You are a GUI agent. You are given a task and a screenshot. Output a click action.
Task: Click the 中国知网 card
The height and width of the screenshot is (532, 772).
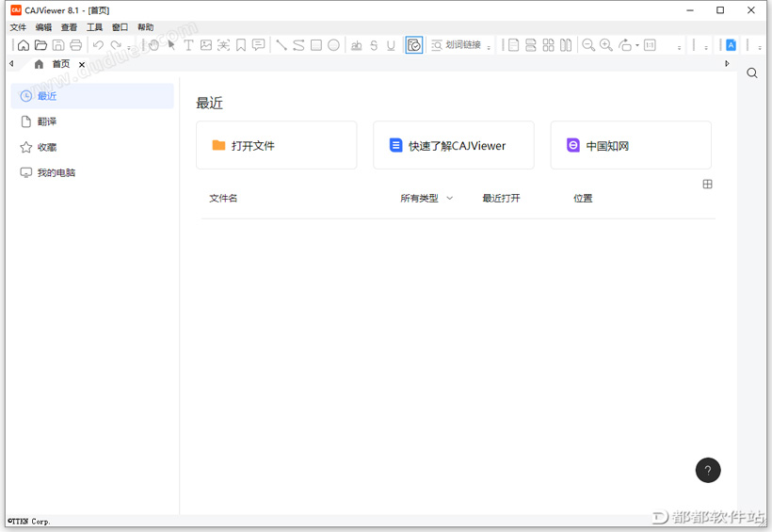pyautogui.click(x=631, y=145)
